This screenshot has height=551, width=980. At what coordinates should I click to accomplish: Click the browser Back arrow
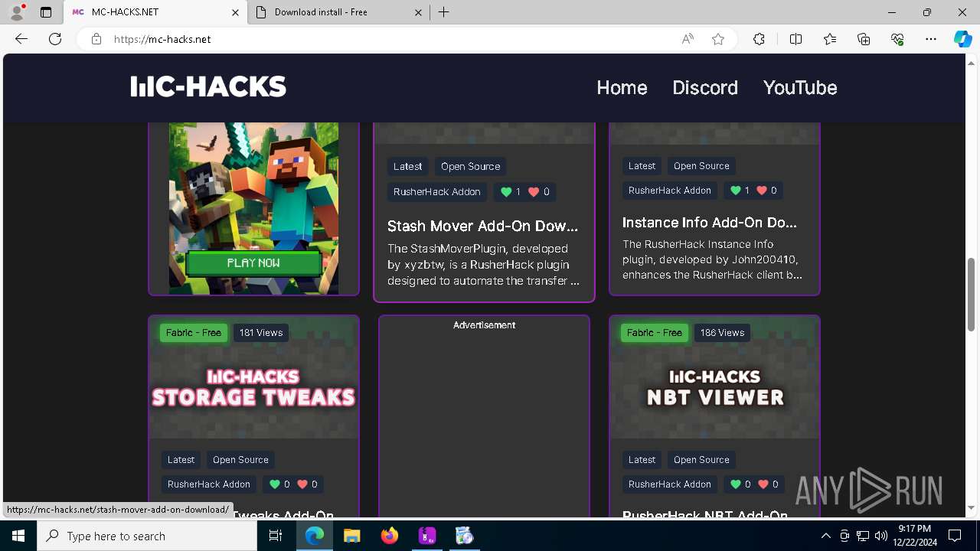[x=21, y=39]
